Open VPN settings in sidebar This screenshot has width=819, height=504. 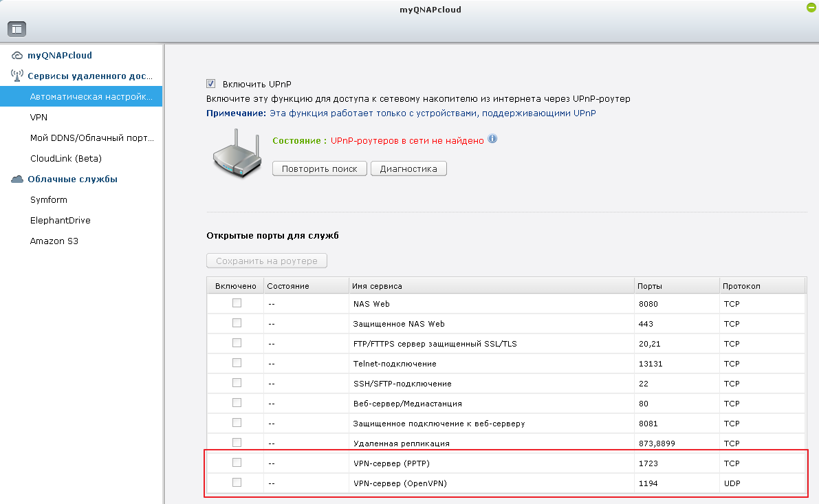tap(39, 117)
